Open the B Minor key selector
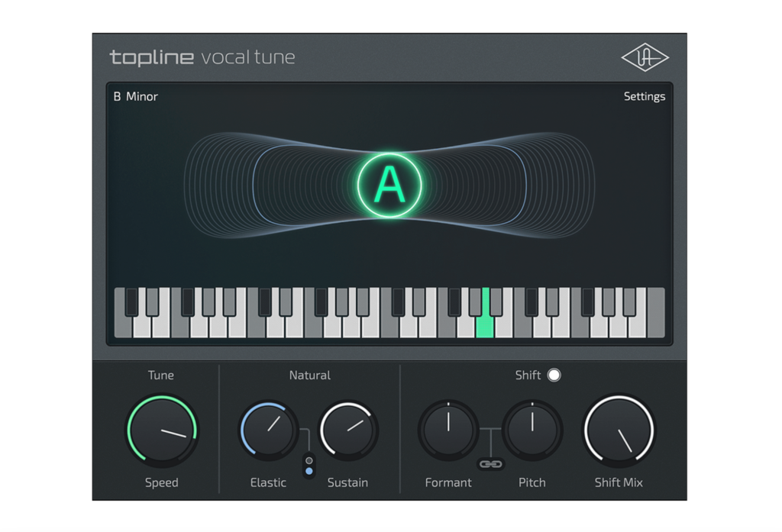 point(136,96)
